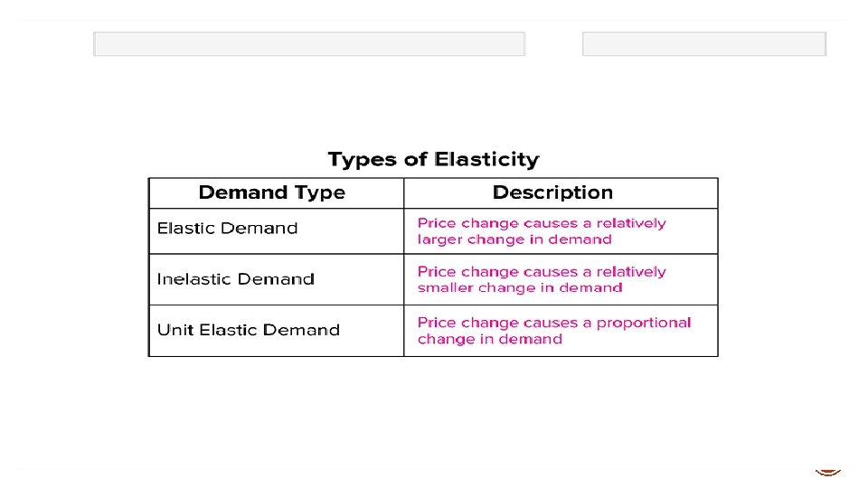Select the 'Unit Elastic Demand' table cell
Viewport: 868px width, 488px height.
[x=248, y=330]
